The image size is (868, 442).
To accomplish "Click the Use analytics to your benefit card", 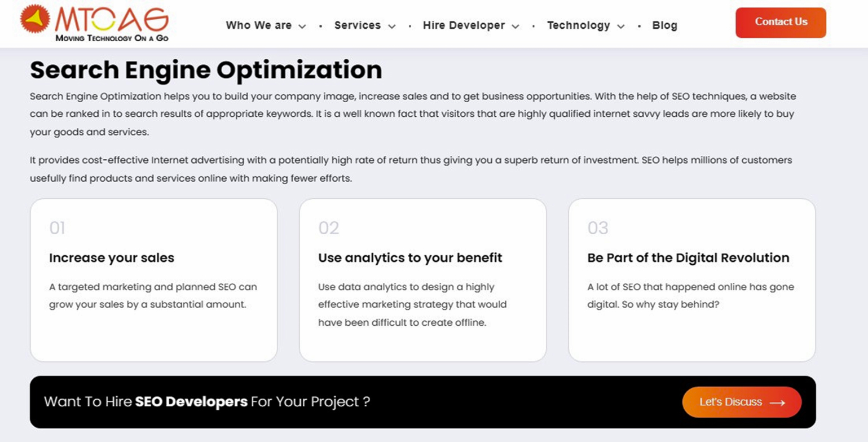I will tap(423, 279).
